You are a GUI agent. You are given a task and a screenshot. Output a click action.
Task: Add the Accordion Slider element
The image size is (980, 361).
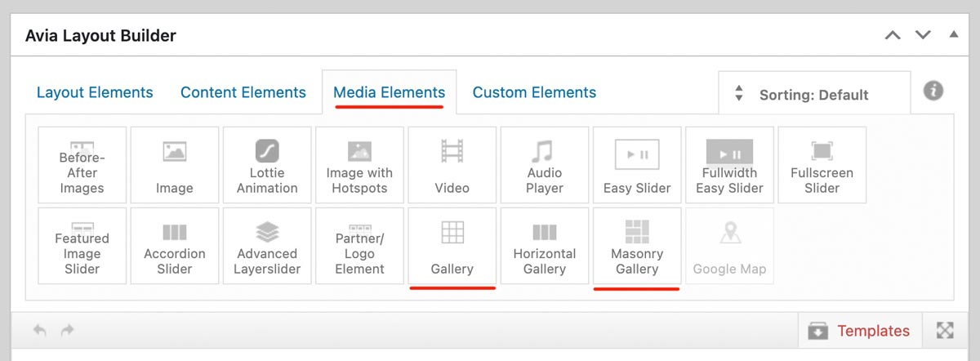(175, 246)
